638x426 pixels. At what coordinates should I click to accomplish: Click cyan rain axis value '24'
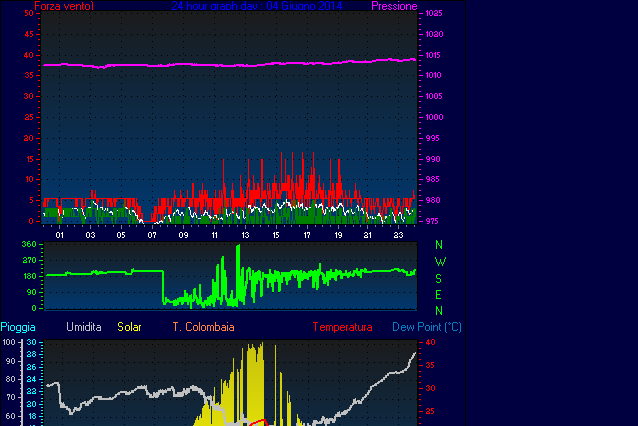32,379
